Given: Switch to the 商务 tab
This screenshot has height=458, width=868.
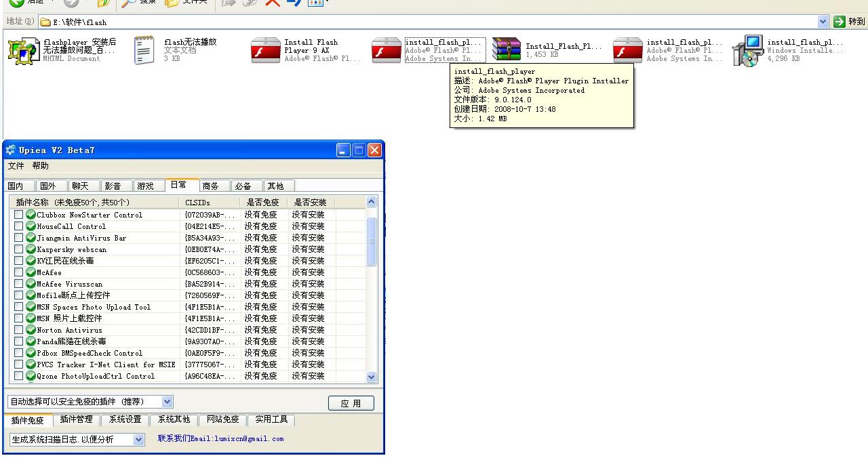Looking at the screenshot, I should 216,186.
